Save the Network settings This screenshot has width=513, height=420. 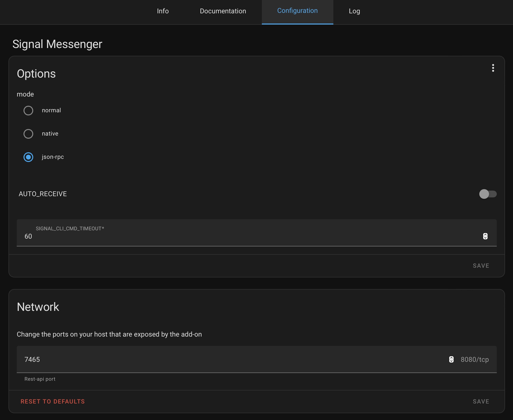pyautogui.click(x=481, y=401)
